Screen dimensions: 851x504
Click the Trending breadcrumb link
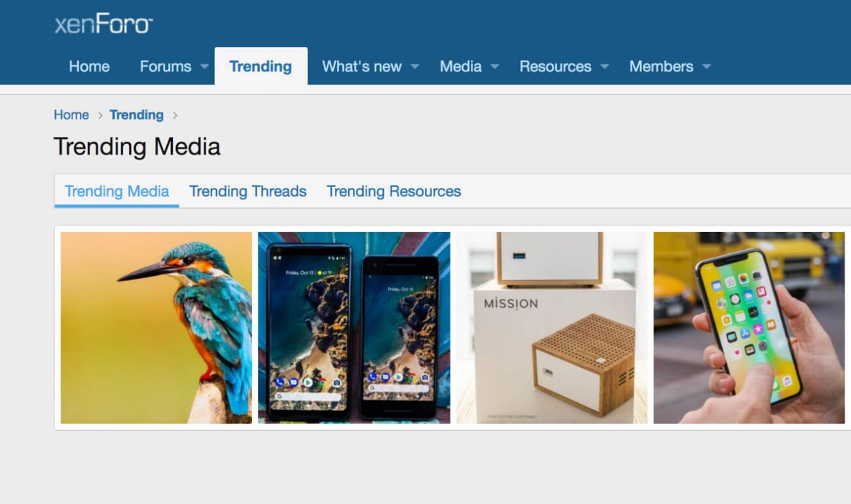coord(136,115)
